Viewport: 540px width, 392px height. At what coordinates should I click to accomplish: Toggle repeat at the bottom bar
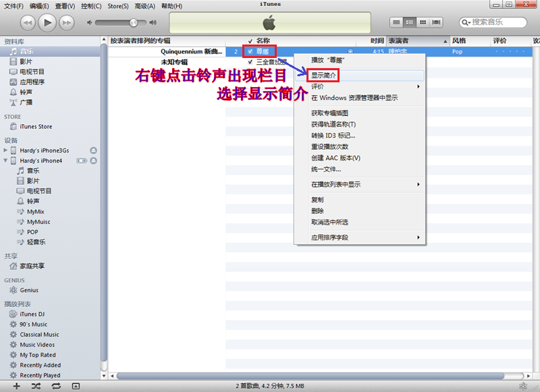point(56,386)
